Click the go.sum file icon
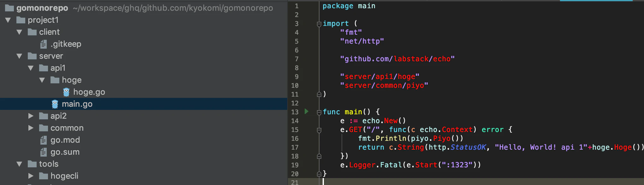The image size is (644, 185). click(44, 152)
